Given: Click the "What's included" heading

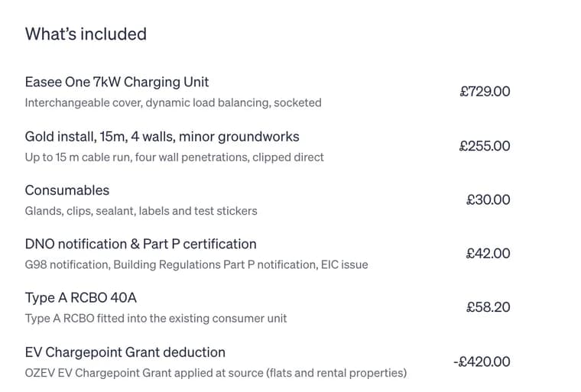Looking at the screenshot, I should pyautogui.click(x=86, y=34).
